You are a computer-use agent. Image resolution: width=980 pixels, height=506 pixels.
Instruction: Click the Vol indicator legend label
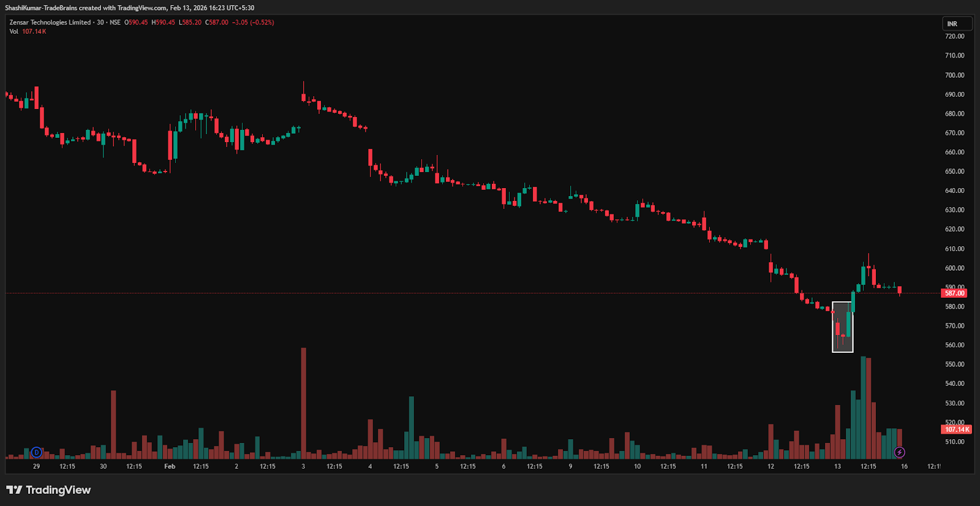13,31
